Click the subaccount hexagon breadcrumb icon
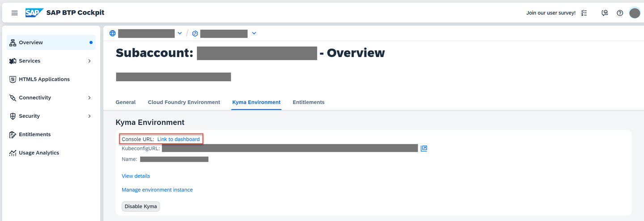The width and height of the screenshot is (644, 221). pos(195,33)
